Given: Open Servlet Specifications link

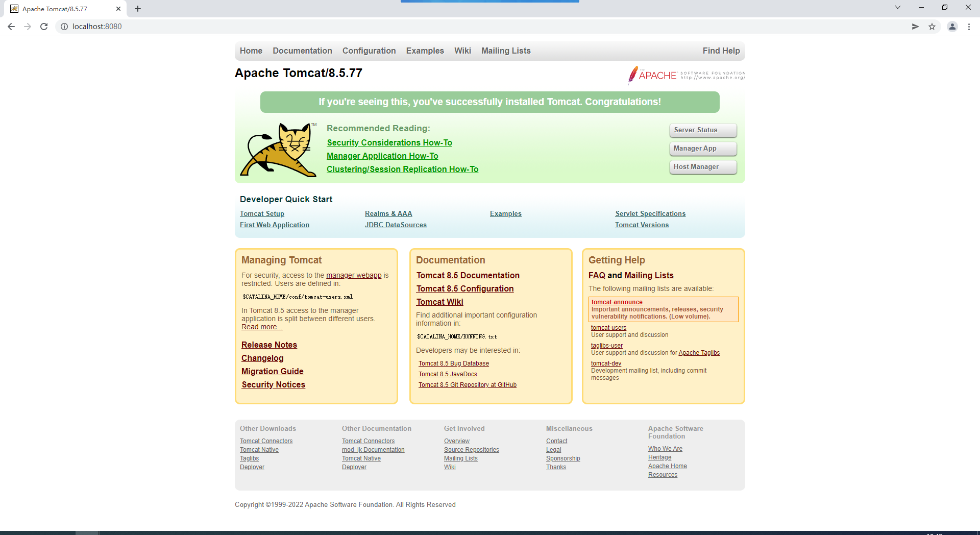Looking at the screenshot, I should click(650, 213).
